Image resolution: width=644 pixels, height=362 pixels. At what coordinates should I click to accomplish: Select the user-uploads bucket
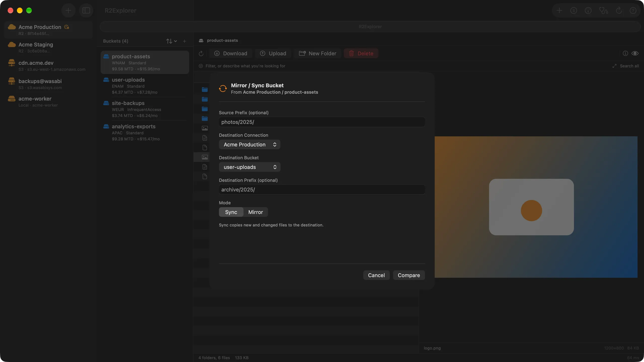(x=145, y=86)
